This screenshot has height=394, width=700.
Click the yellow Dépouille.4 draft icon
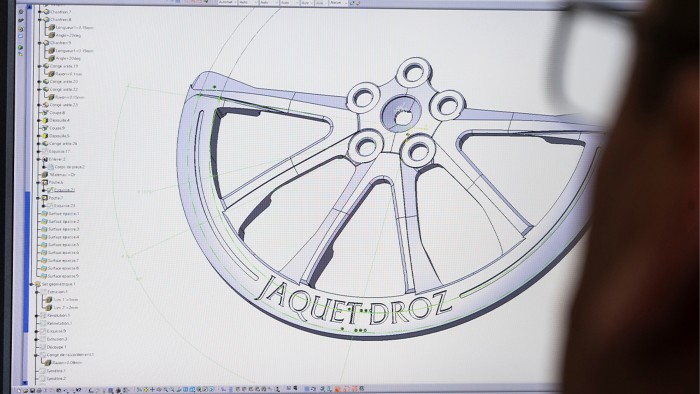pyautogui.click(x=45, y=120)
